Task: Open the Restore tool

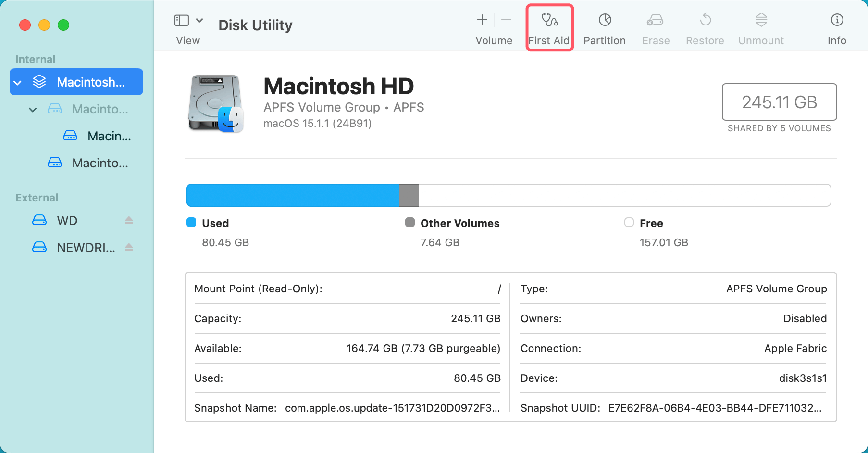Action: pyautogui.click(x=705, y=26)
